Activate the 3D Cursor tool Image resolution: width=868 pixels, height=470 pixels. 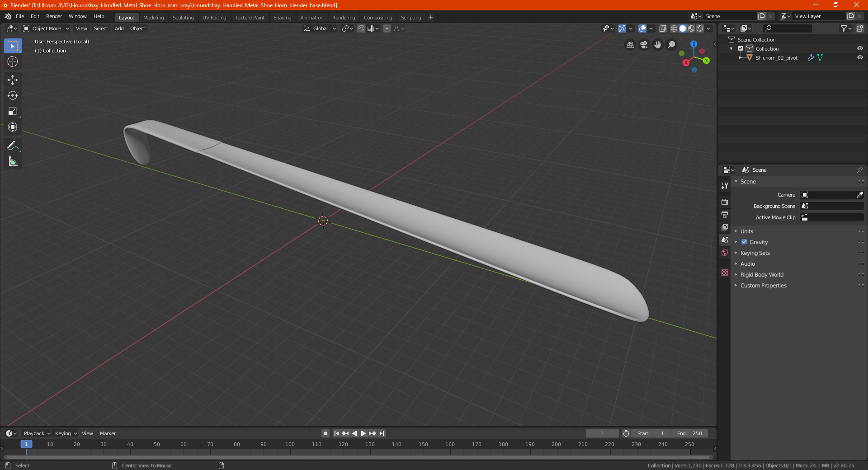13,61
